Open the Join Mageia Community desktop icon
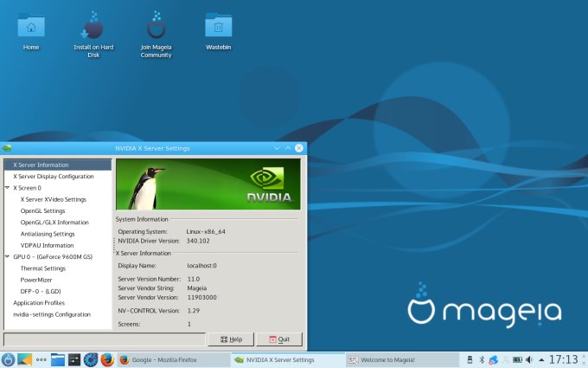This screenshot has height=368, width=588. pyautogui.click(x=156, y=35)
